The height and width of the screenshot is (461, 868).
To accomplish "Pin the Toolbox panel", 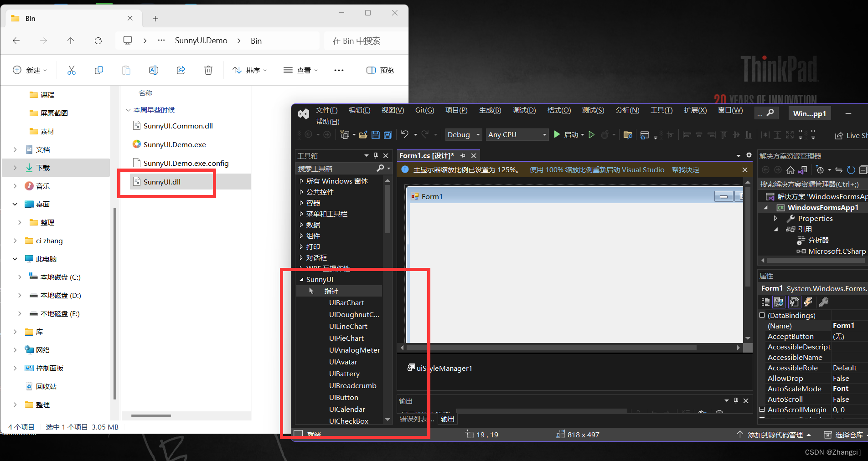I will tap(376, 156).
